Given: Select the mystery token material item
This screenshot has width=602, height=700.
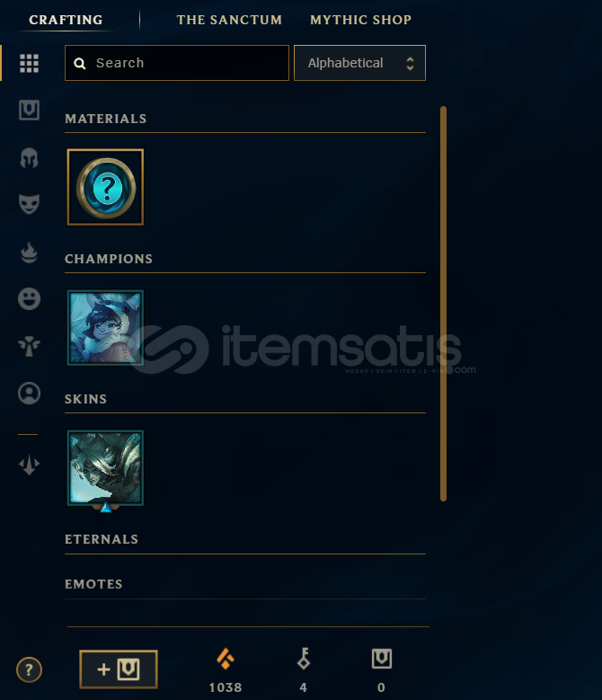Looking at the screenshot, I should point(105,187).
